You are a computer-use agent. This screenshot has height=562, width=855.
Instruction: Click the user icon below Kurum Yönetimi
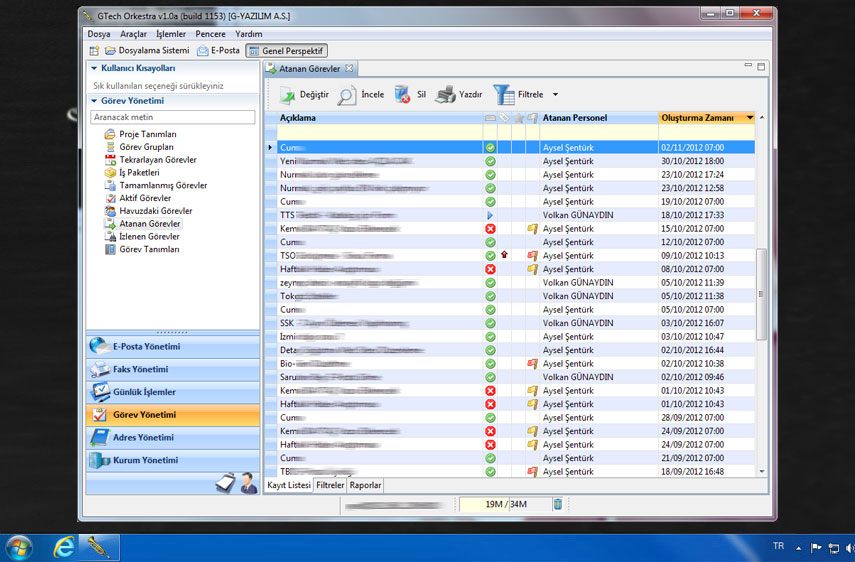pyautogui.click(x=248, y=484)
